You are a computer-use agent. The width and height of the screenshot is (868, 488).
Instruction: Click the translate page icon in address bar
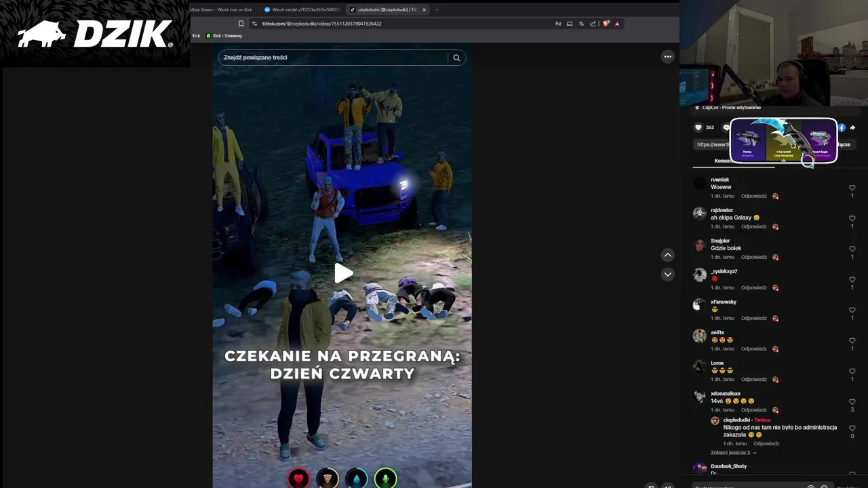coord(582,24)
